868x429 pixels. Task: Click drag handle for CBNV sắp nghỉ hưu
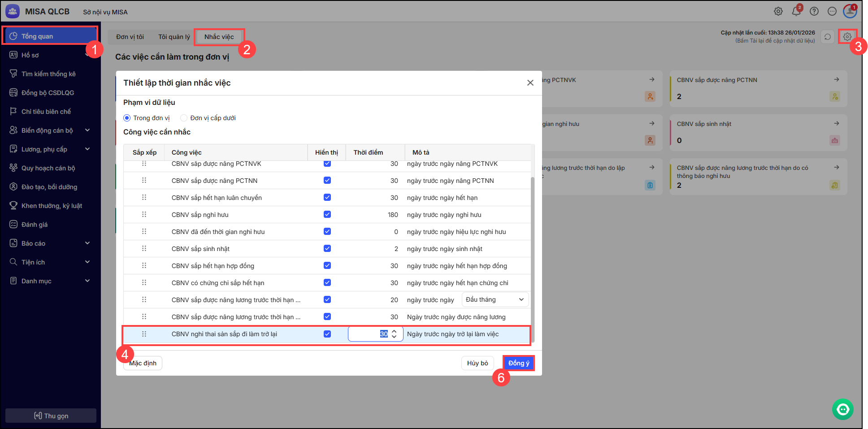tap(144, 215)
